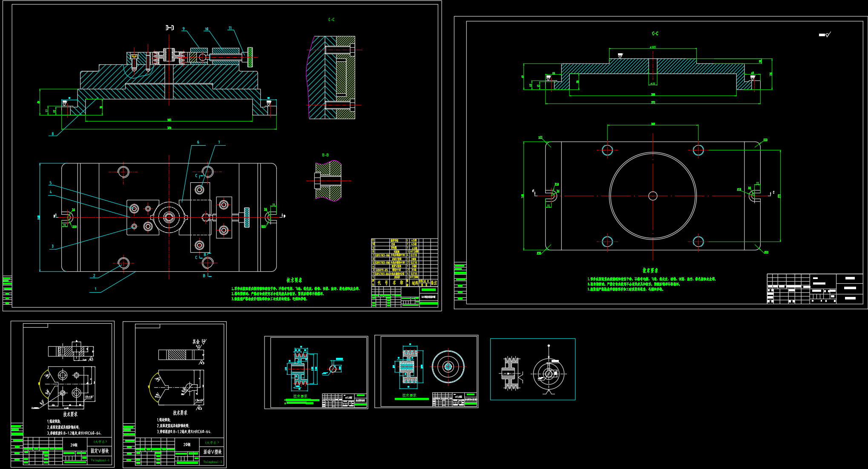868x469 pixels.
Task: Click the center hole of the large base plate circle
Action: 652,196
